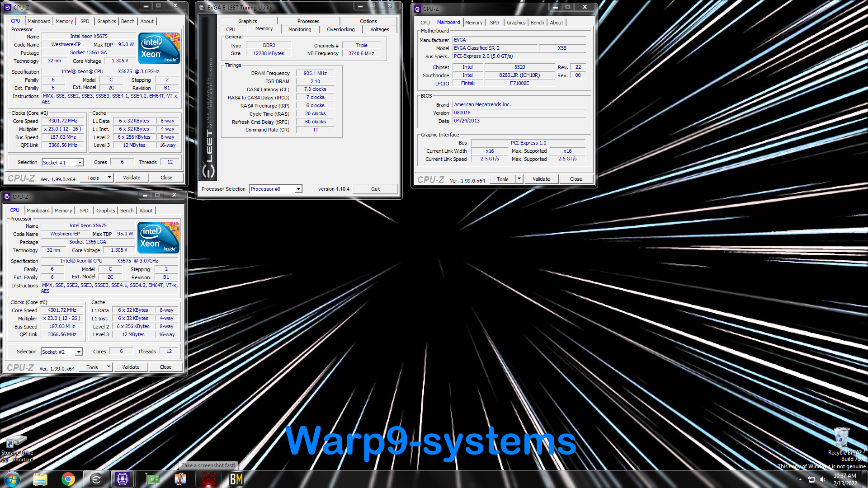
Task: Open Graphics tab in Socket #1 CPU-Z
Action: pyautogui.click(x=107, y=21)
